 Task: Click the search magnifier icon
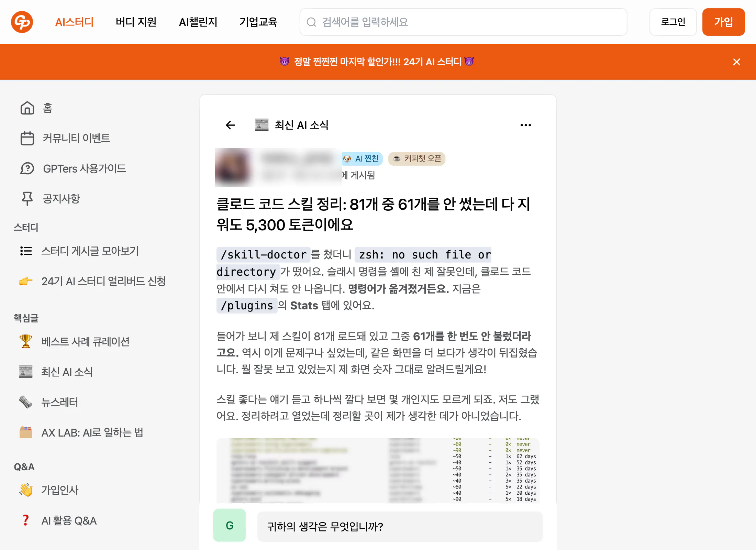click(x=311, y=22)
